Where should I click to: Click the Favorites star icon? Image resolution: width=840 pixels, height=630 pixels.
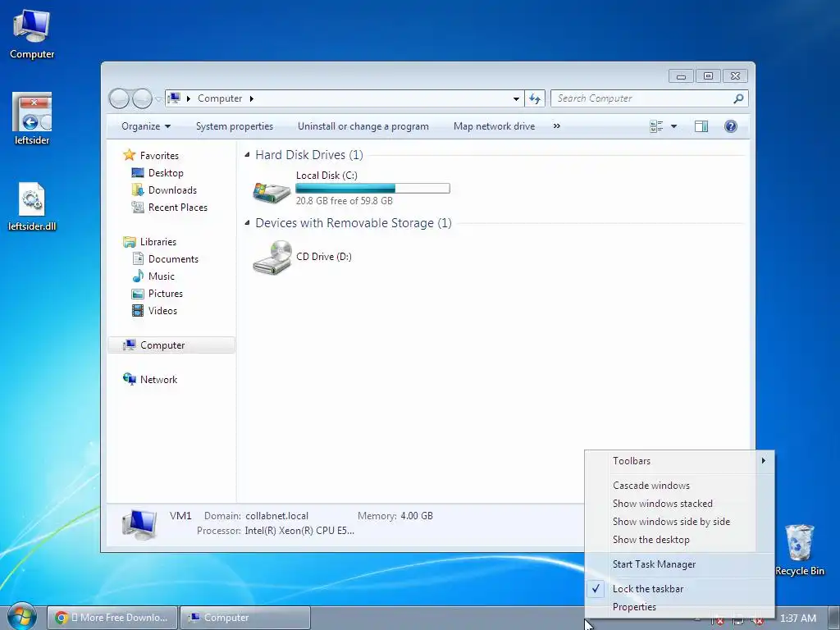click(129, 155)
